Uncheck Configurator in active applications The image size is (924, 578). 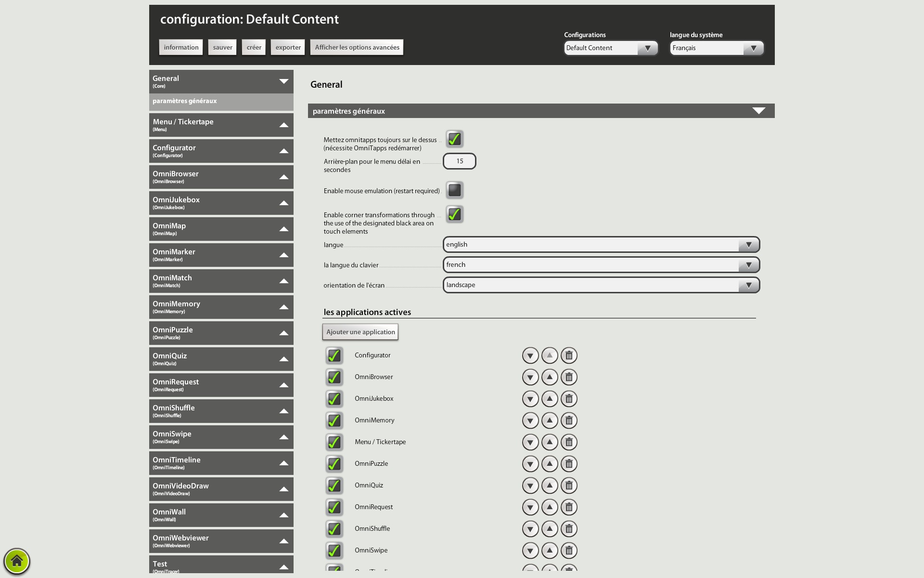[x=334, y=356]
